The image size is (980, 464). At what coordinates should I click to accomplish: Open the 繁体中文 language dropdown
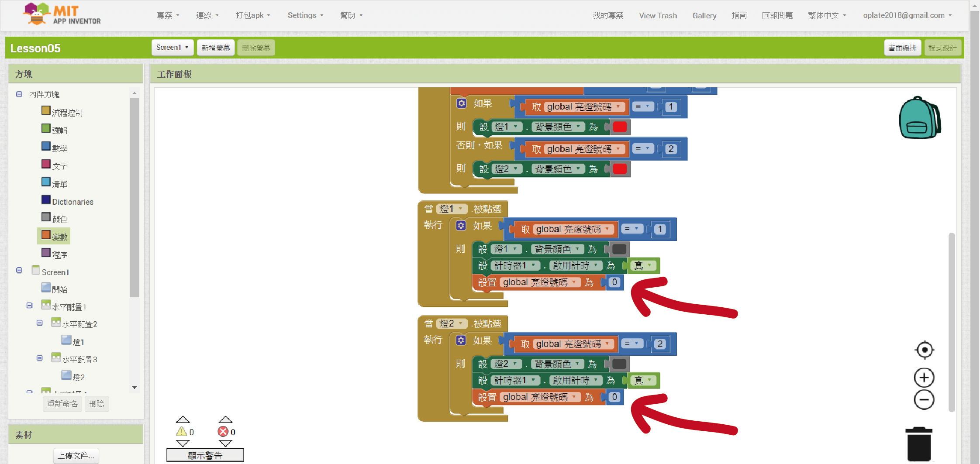(827, 15)
